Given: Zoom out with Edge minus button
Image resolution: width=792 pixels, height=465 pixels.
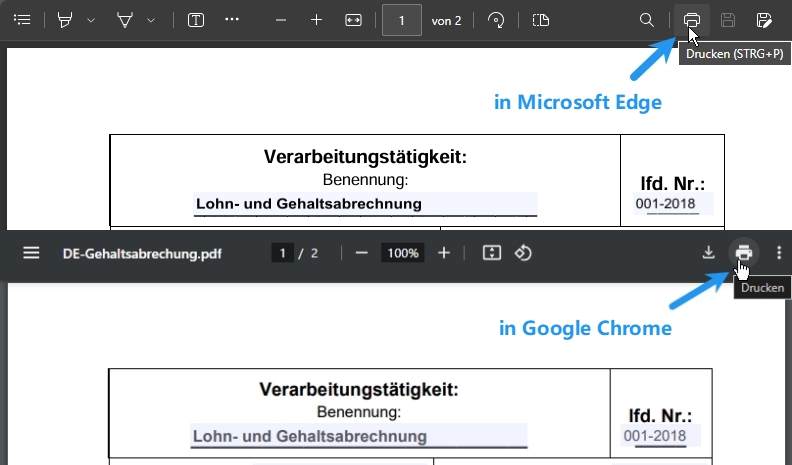Looking at the screenshot, I should [x=281, y=20].
